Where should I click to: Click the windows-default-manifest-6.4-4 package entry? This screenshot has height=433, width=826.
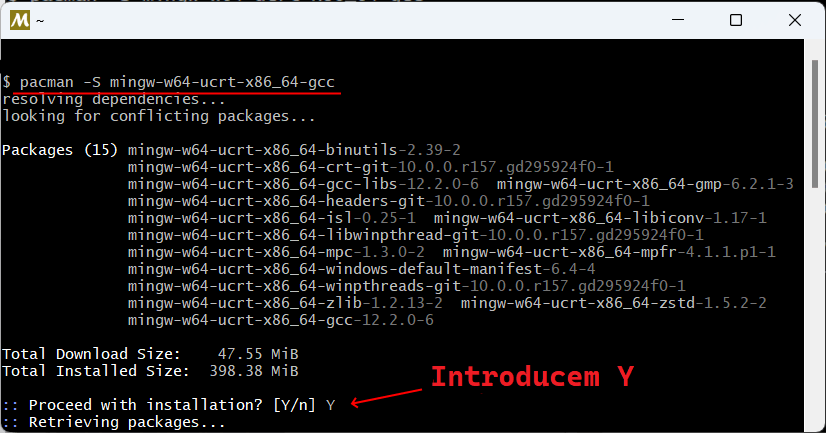pyautogui.click(x=361, y=269)
